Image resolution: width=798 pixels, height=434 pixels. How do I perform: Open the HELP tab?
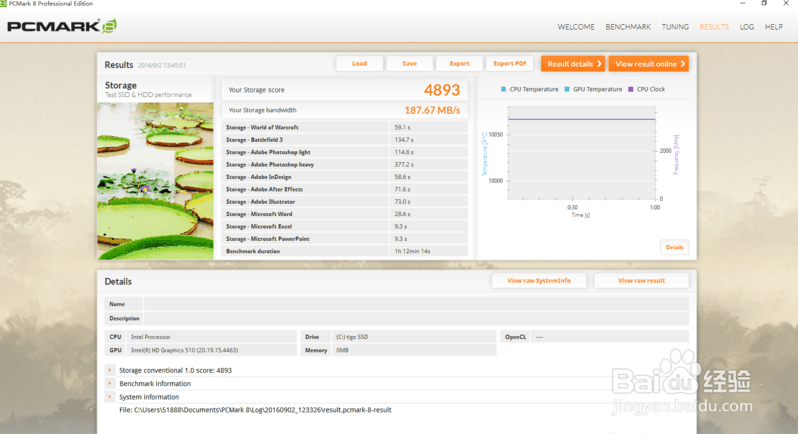[x=774, y=27]
